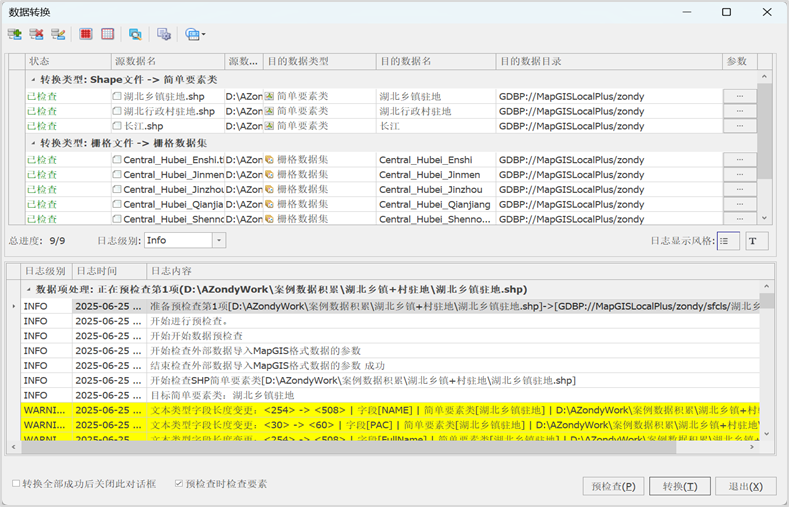Click the feature class type icon for 长江 row
Screen dimensions: 789x507
pyautogui.click(x=269, y=126)
